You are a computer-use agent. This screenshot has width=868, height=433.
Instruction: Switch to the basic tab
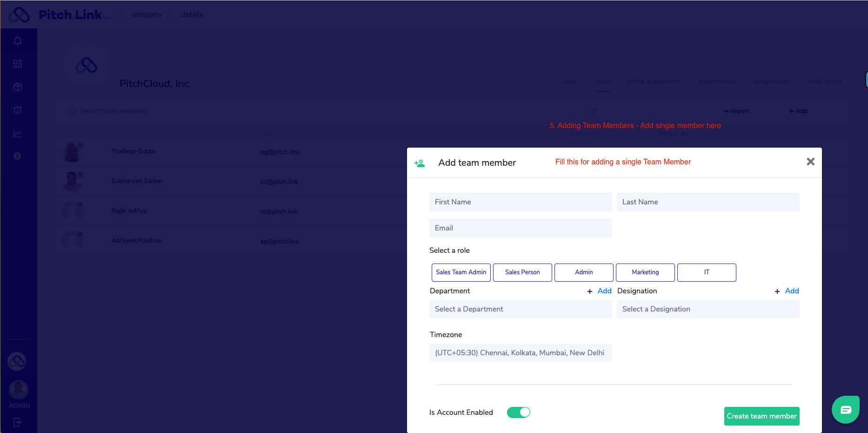(571, 81)
